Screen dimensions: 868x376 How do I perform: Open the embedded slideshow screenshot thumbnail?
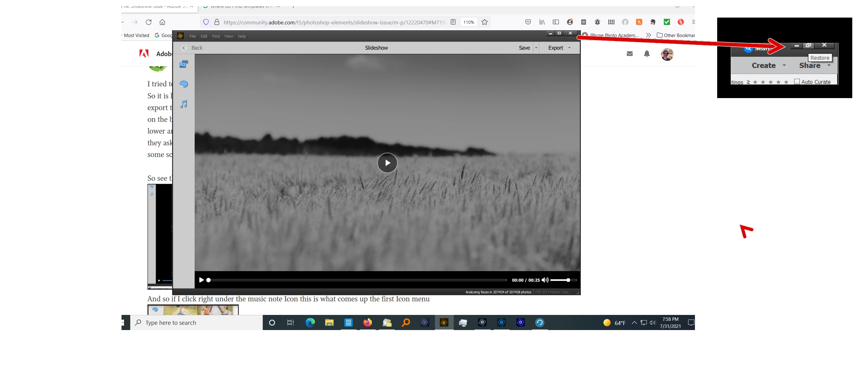point(160,237)
